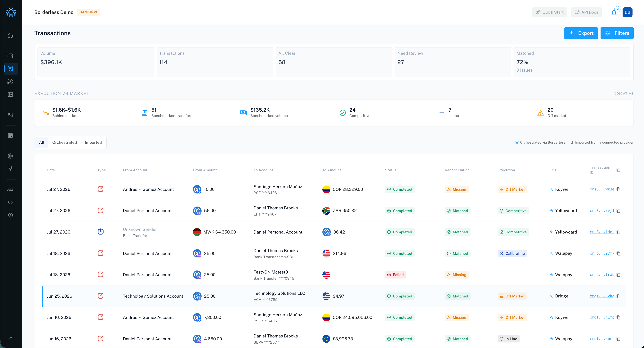The width and height of the screenshot is (644, 348).
Task: Click the SANDBOX badge
Action: [x=88, y=12]
